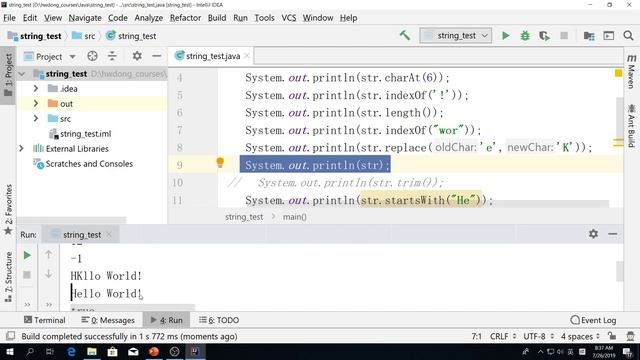Toggle the 1: Project side panel
The width and height of the screenshot is (640, 360).
coord(8,75)
